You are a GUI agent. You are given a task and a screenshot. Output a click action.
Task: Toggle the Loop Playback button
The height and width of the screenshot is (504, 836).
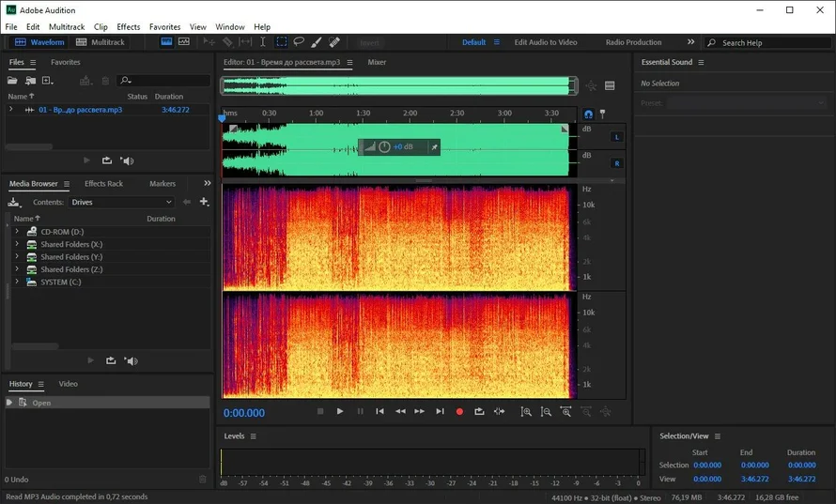[x=479, y=411]
